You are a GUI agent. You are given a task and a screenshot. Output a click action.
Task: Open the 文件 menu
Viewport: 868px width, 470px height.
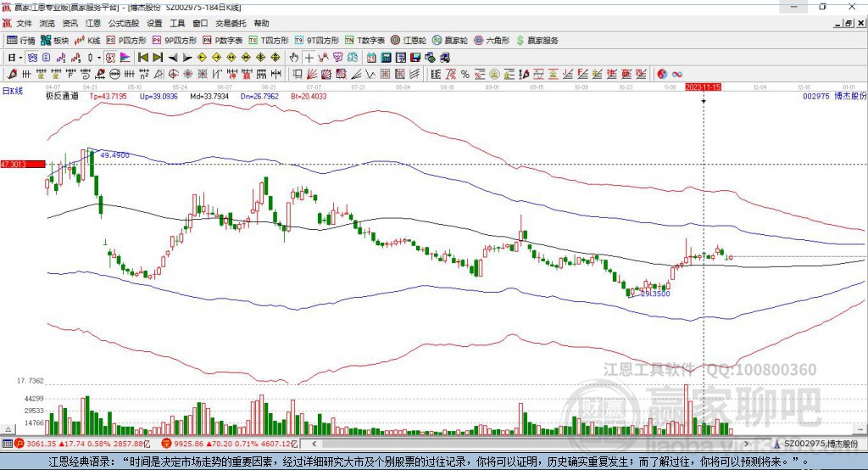[x=24, y=23]
